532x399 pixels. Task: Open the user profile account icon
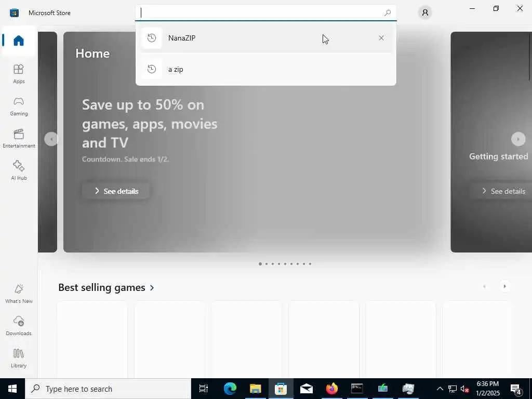425,13
